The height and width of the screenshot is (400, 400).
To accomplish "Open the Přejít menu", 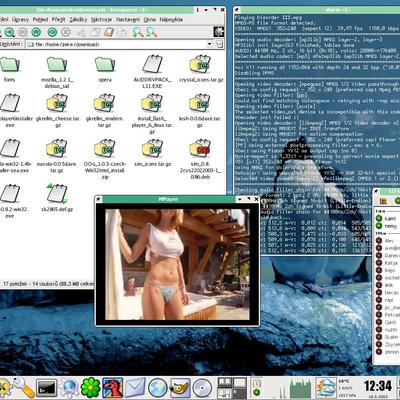I will point(59,20).
